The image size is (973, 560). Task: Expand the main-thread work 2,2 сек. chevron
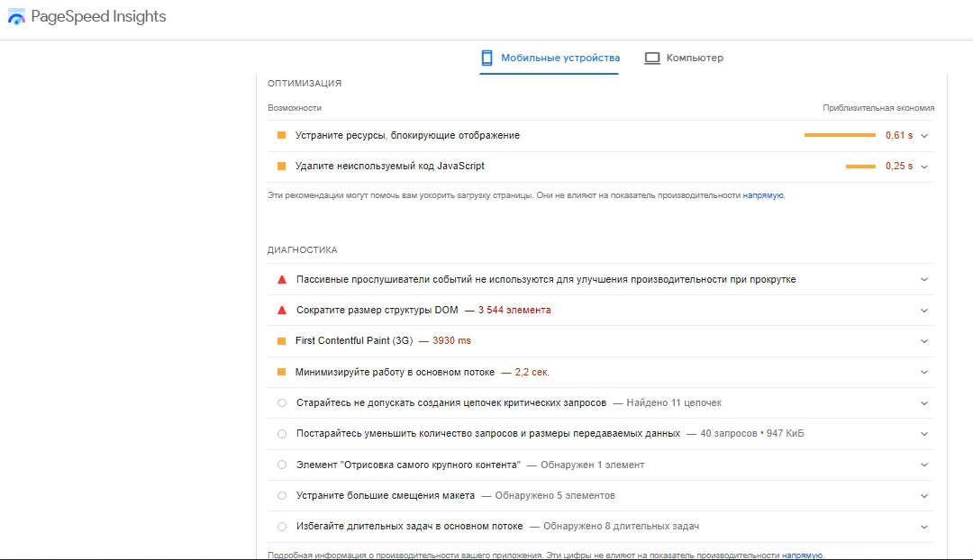(x=924, y=372)
